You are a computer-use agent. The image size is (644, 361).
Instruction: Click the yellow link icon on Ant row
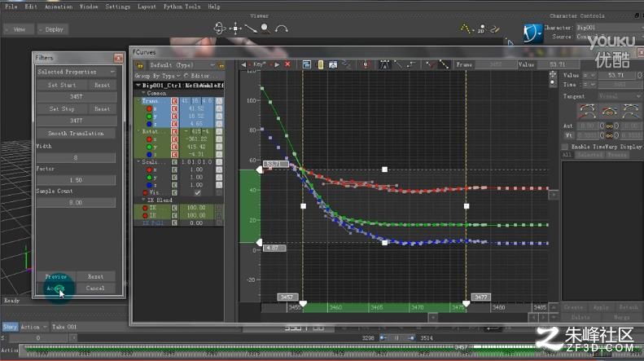coord(610,125)
